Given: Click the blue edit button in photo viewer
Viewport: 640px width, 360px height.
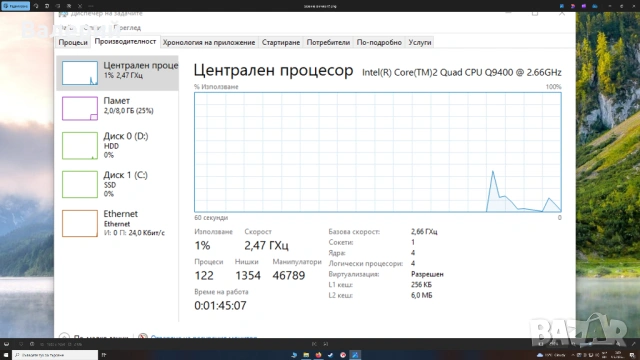Looking at the screenshot, I should click(x=15, y=6).
